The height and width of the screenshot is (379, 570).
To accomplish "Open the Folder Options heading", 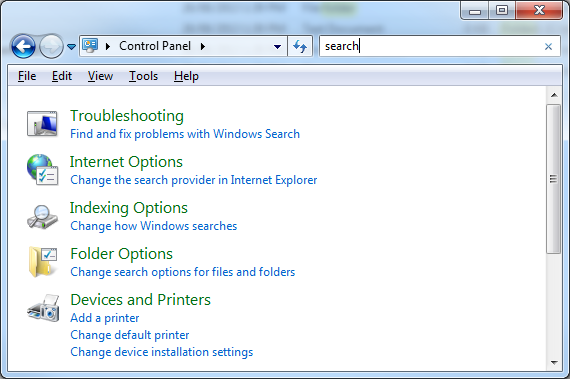I will click(121, 254).
